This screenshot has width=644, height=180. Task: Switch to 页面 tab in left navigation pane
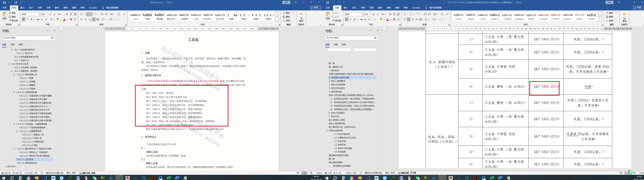[x=12, y=44]
